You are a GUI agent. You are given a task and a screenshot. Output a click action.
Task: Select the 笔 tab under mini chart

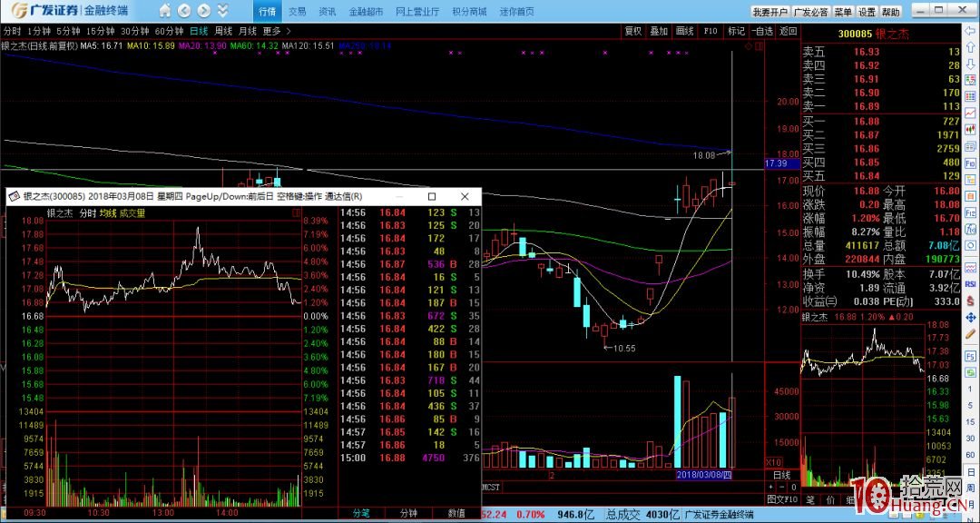coord(810,500)
